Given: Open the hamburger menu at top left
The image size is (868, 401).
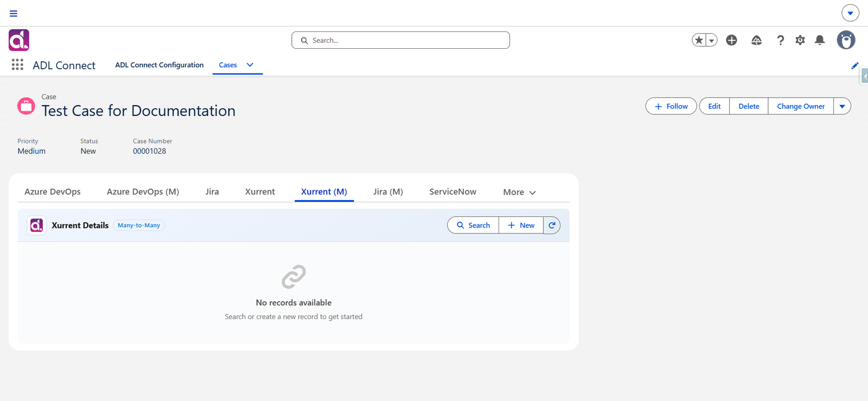Looking at the screenshot, I should tap(14, 14).
